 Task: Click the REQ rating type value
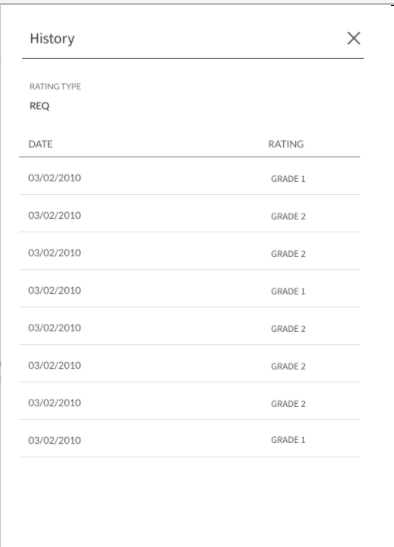click(x=39, y=106)
